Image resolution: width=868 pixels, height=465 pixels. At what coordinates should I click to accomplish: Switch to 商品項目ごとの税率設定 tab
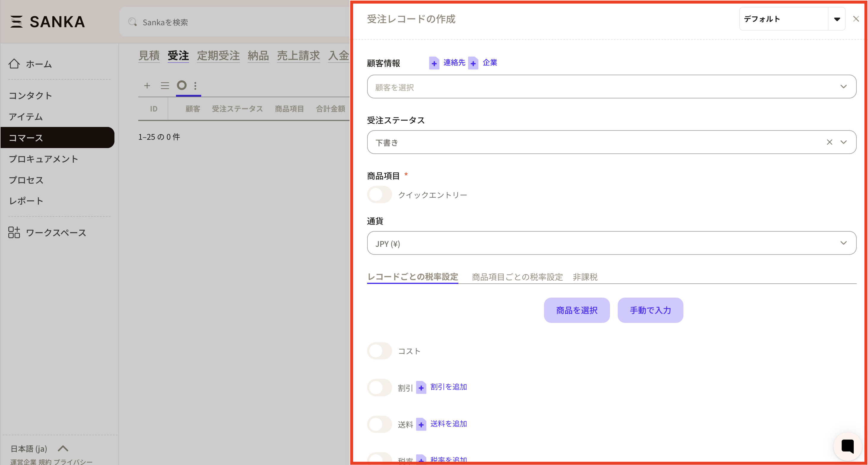coord(517,277)
